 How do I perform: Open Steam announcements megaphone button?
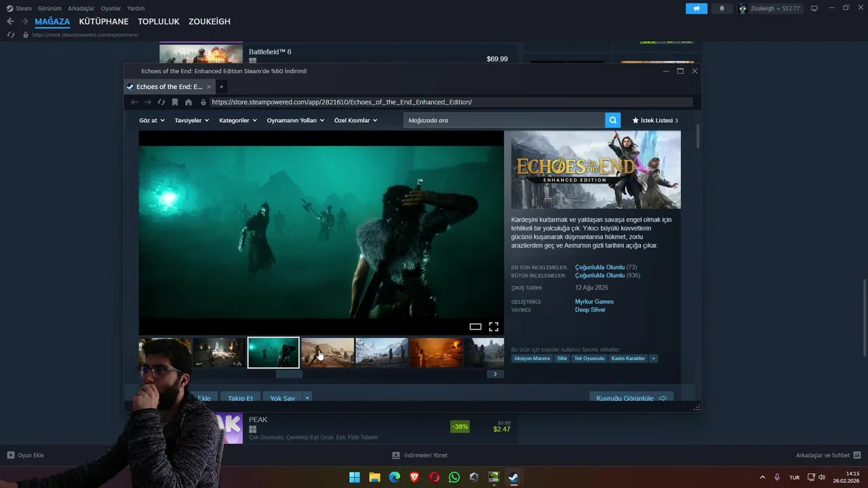(x=696, y=8)
